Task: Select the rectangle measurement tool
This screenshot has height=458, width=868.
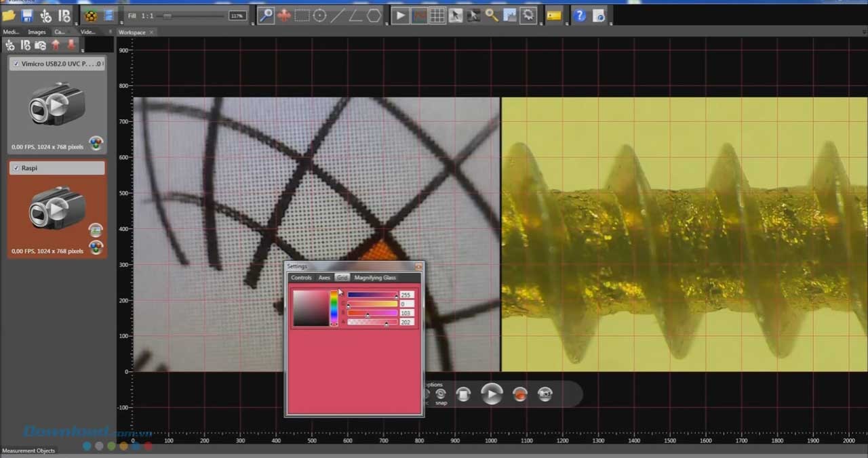Action: point(302,16)
